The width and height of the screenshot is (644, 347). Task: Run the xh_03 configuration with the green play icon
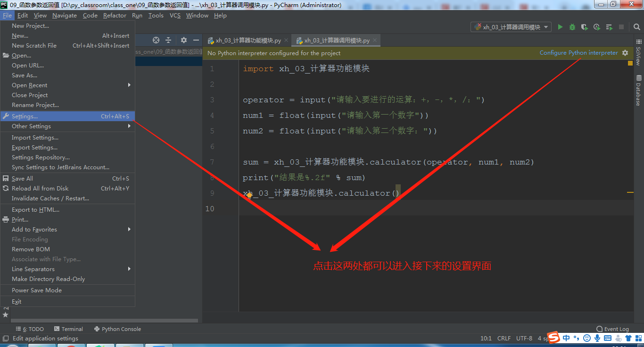[560, 27]
